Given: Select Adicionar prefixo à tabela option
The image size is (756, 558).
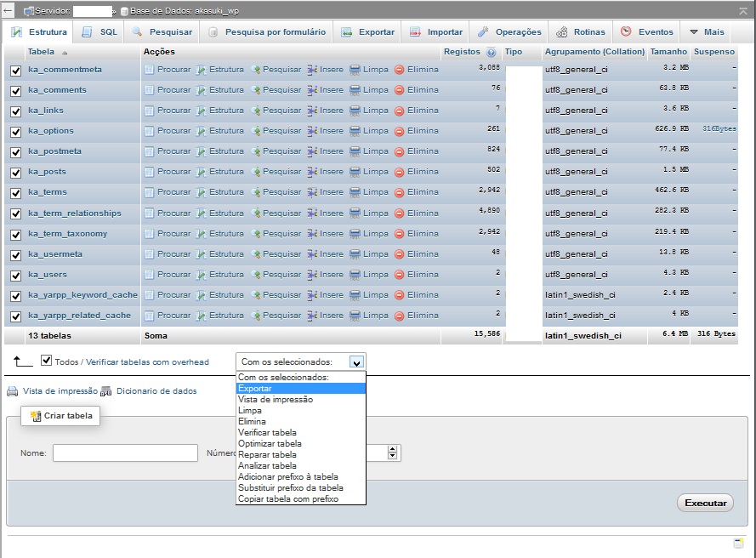Looking at the screenshot, I should pos(301,476).
